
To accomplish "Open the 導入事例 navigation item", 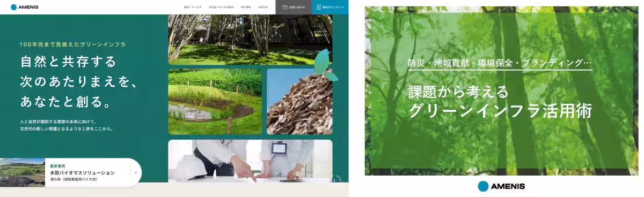I will click(246, 7).
